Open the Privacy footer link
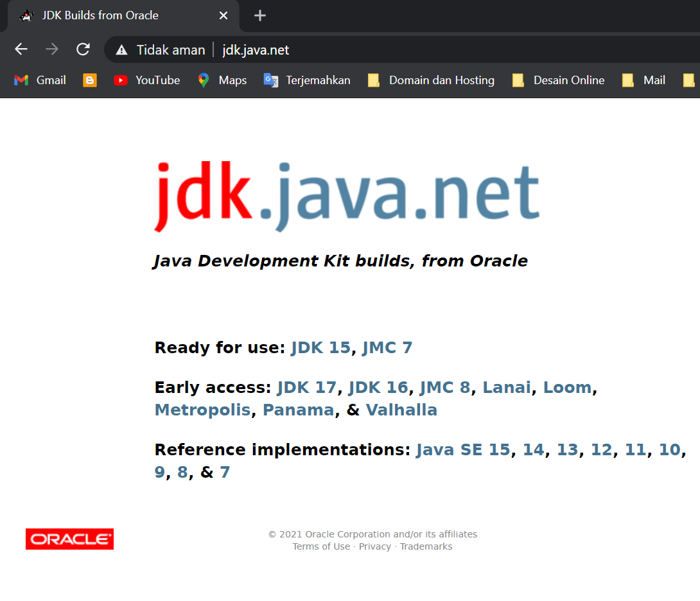This screenshot has width=700, height=601. click(375, 546)
